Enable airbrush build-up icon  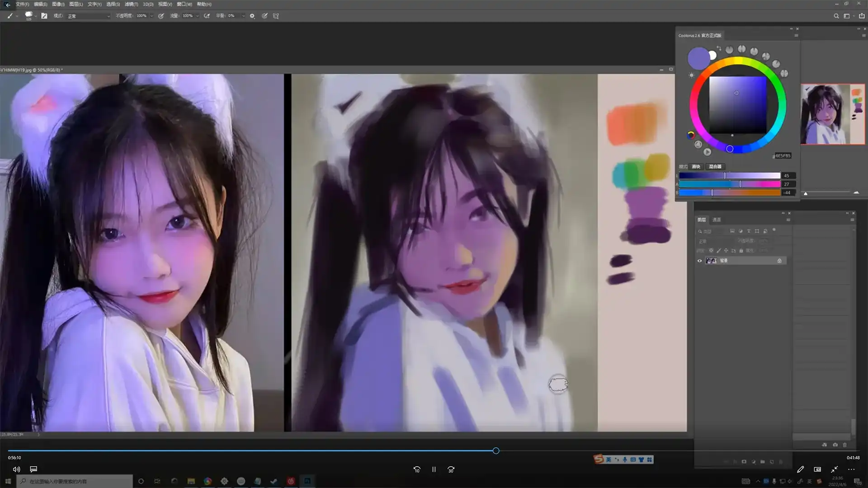click(x=207, y=16)
